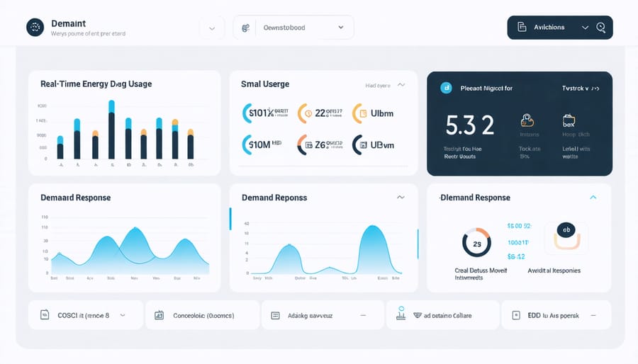638x364 pixels.
Task: Click the Conceoloic calendar icon
Action: coord(159,315)
